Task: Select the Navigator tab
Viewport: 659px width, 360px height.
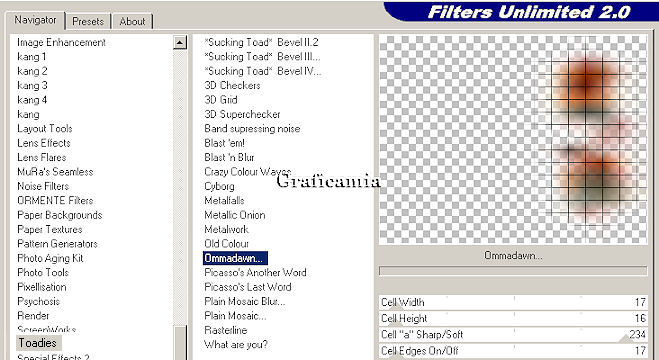Action: [35, 20]
